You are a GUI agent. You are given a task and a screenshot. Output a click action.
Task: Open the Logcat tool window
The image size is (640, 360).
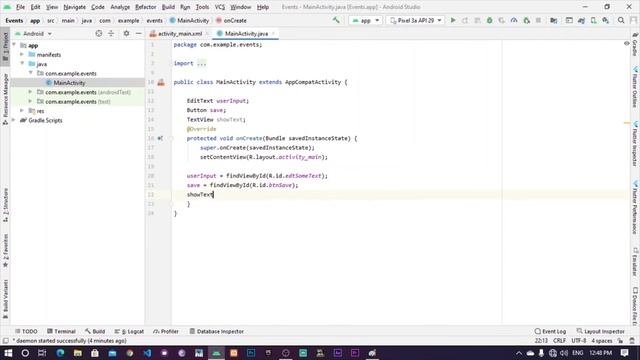coord(129,331)
